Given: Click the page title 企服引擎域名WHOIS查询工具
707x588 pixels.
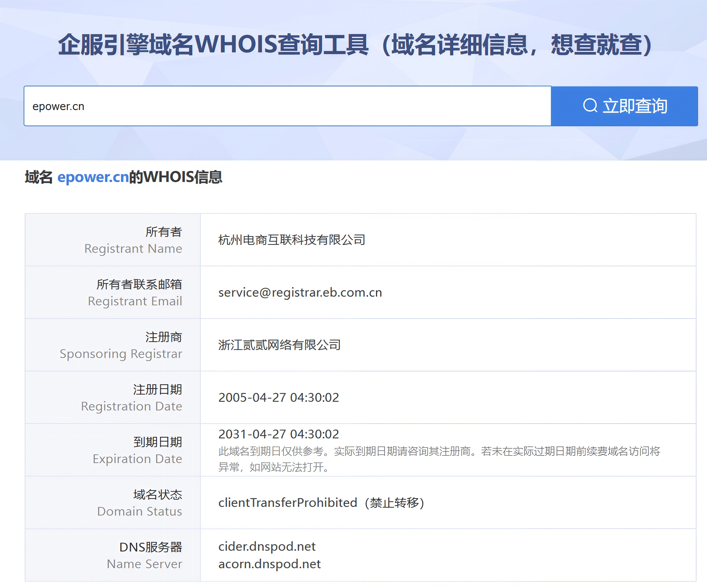Looking at the screenshot, I should [x=355, y=45].
